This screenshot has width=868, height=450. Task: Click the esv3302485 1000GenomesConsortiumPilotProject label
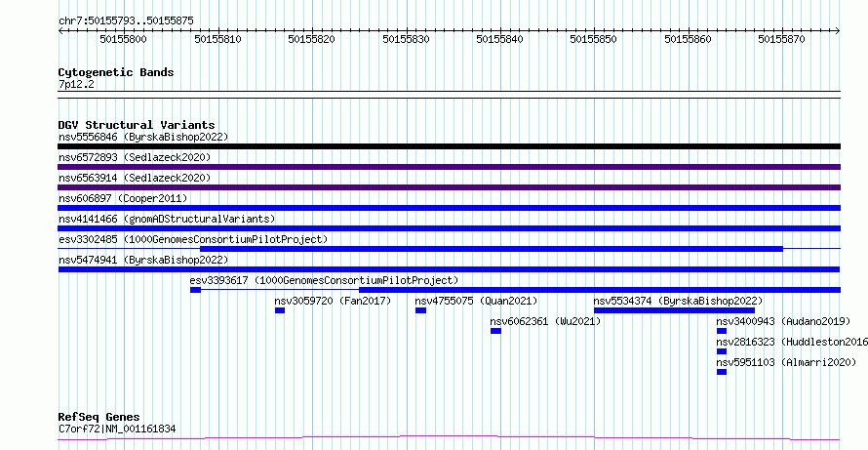(x=193, y=239)
